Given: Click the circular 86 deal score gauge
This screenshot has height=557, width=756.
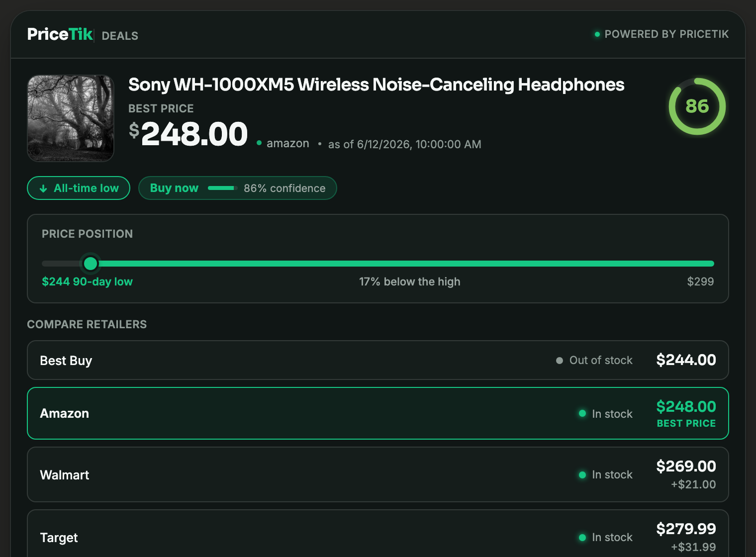Looking at the screenshot, I should (x=697, y=106).
